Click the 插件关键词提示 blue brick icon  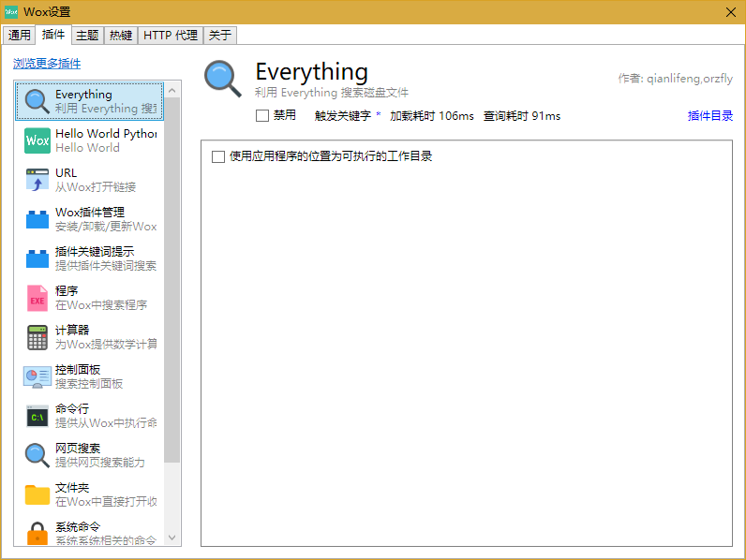[37, 258]
